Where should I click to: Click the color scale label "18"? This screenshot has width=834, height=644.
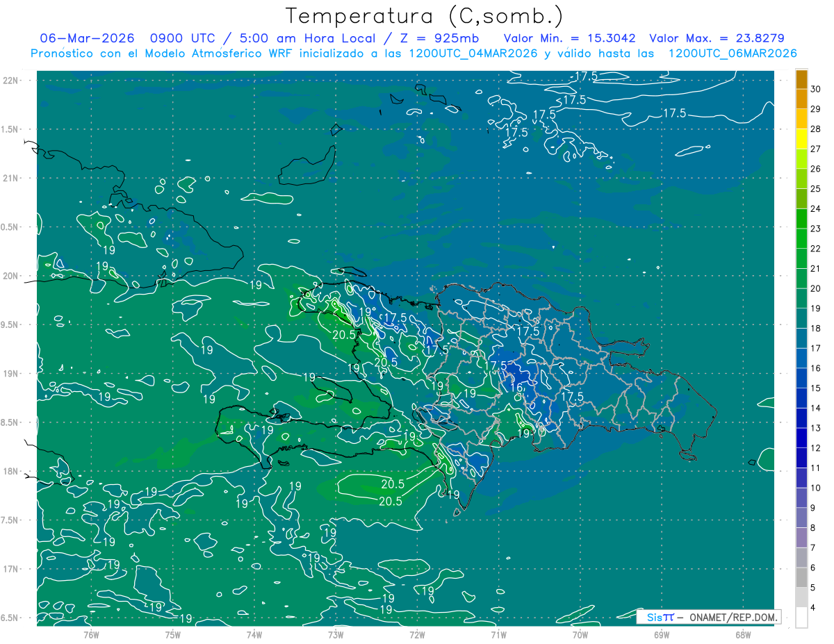[x=816, y=329]
